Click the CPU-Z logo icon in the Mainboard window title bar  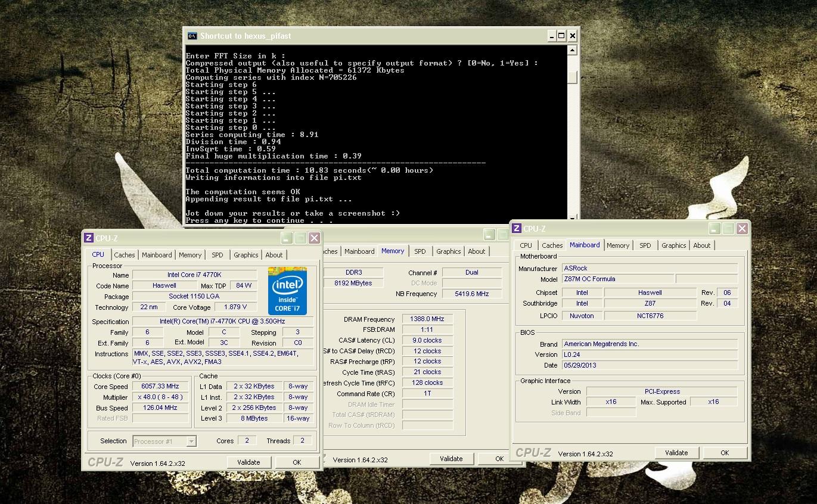pyautogui.click(x=517, y=229)
